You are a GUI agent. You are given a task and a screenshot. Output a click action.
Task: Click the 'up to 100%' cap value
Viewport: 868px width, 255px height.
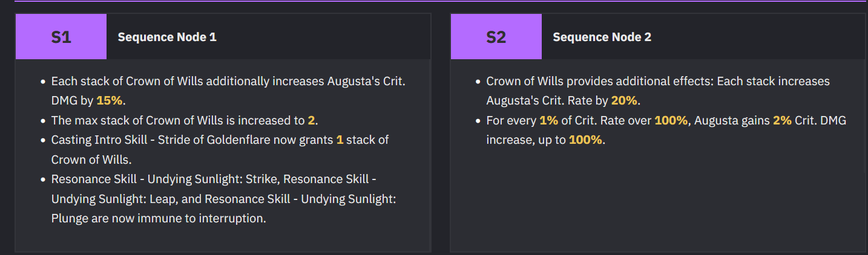pos(585,140)
